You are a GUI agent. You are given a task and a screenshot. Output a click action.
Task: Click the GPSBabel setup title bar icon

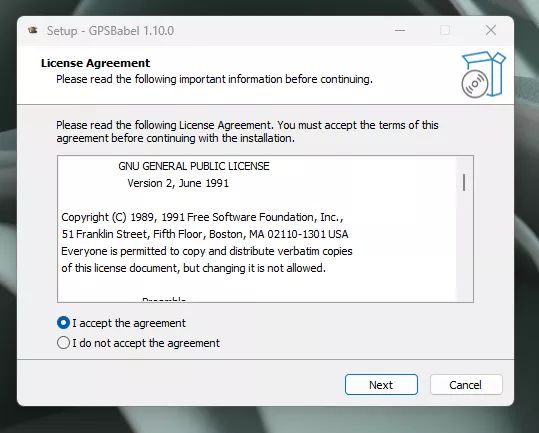tap(33, 31)
